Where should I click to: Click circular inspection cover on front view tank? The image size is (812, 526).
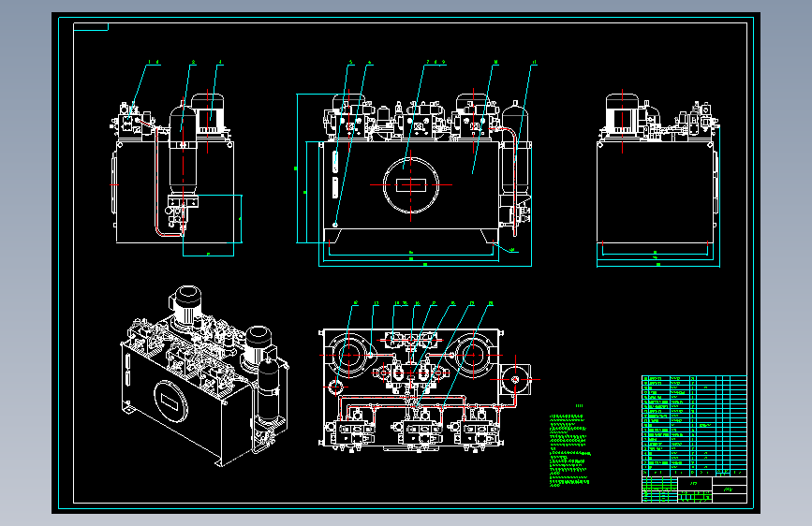pos(410,184)
